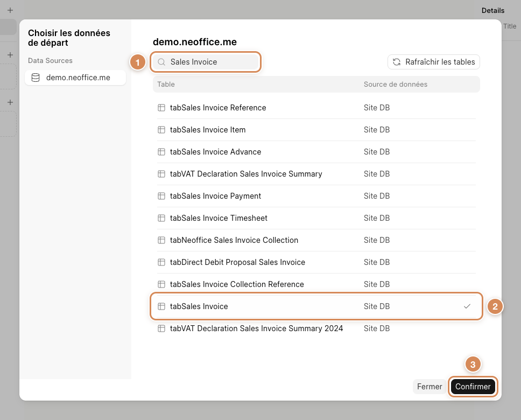Click the Source de données column header
This screenshot has width=521, height=420.
click(396, 85)
